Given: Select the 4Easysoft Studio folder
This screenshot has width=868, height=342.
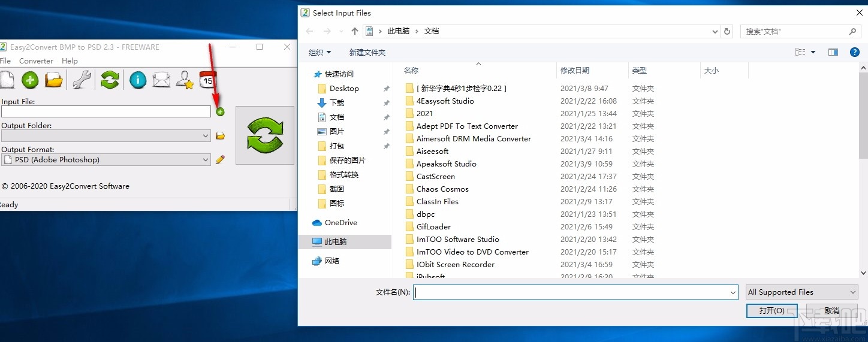Looking at the screenshot, I should [x=445, y=101].
